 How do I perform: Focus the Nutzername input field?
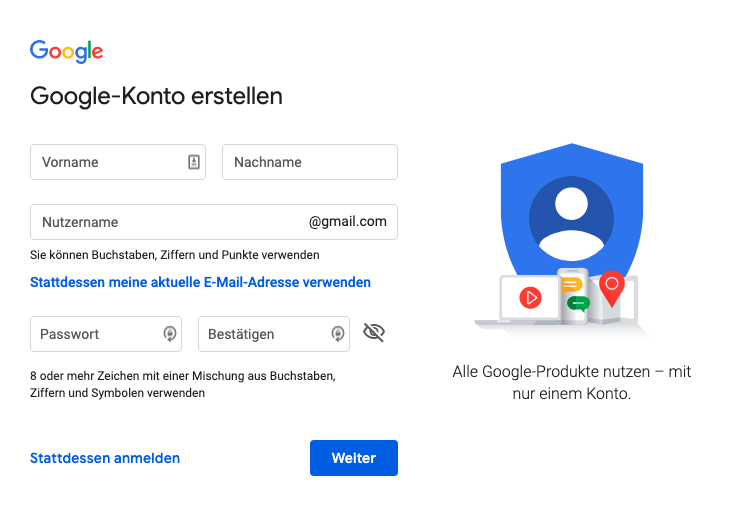point(214,222)
